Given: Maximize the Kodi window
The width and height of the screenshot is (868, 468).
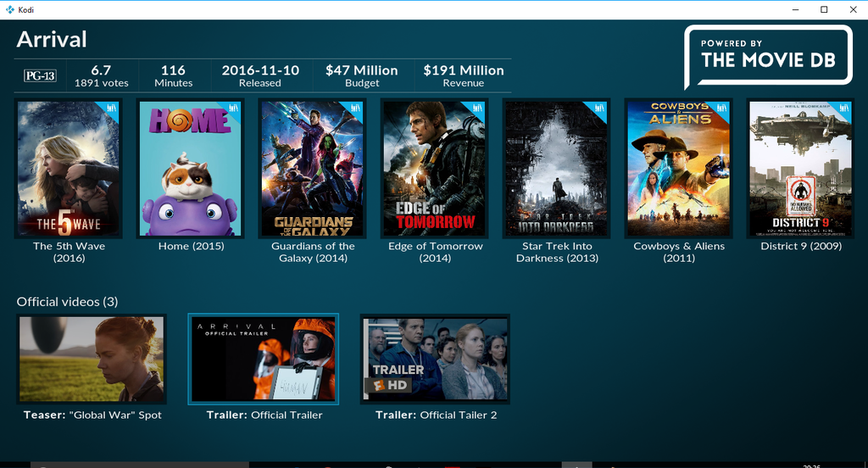Looking at the screenshot, I should [x=823, y=9].
